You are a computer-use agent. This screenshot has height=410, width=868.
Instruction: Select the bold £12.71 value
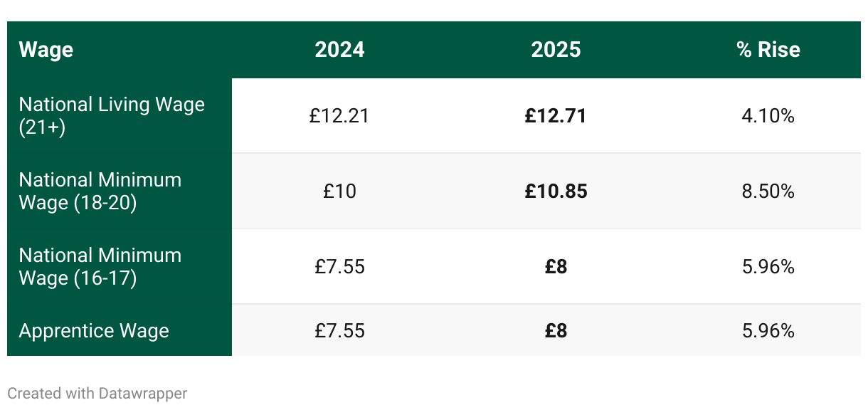pos(556,116)
